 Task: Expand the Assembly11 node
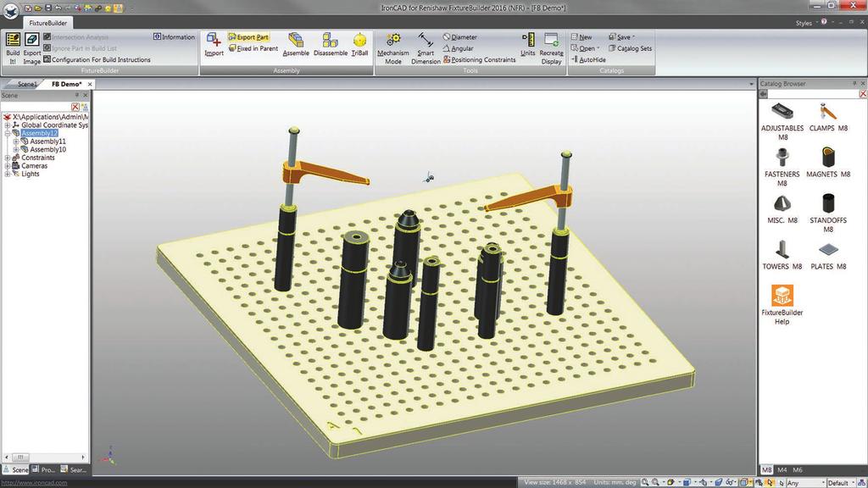pyautogui.click(x=16, y=141)
